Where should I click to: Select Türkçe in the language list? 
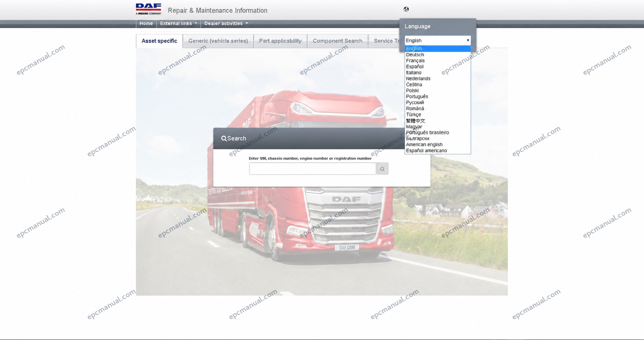[438, 115]
